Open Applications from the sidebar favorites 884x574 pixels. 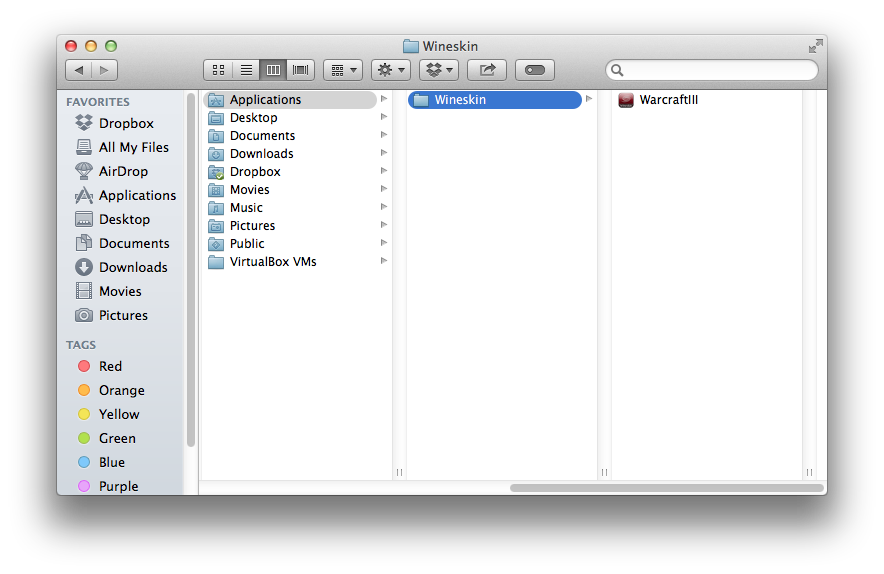[125, 195]
